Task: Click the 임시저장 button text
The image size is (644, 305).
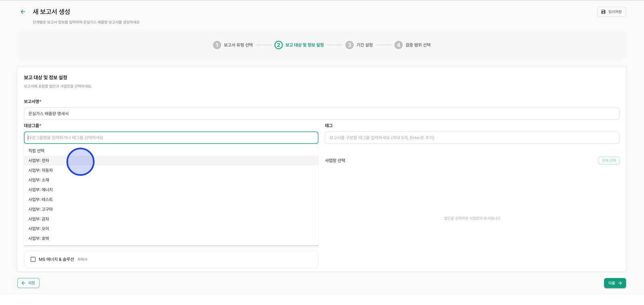Action: click(x=615, y=12)
